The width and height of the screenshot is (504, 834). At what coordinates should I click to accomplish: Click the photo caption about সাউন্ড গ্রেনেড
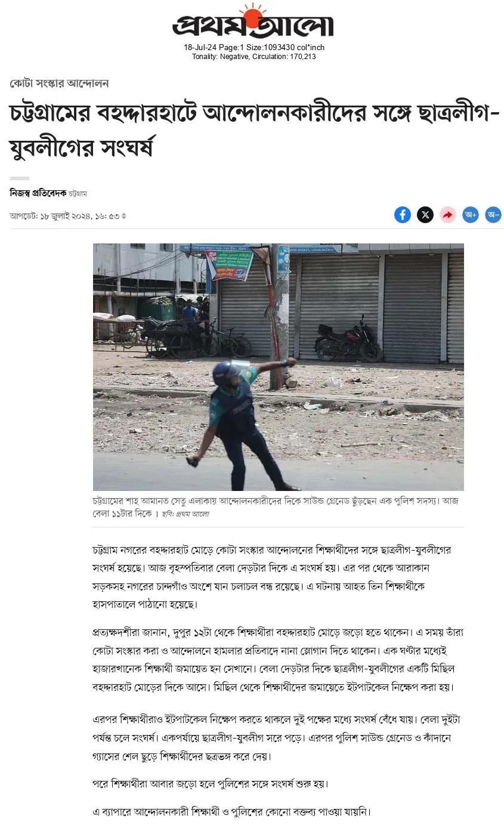pyautogui.click(x=276, y=507)
